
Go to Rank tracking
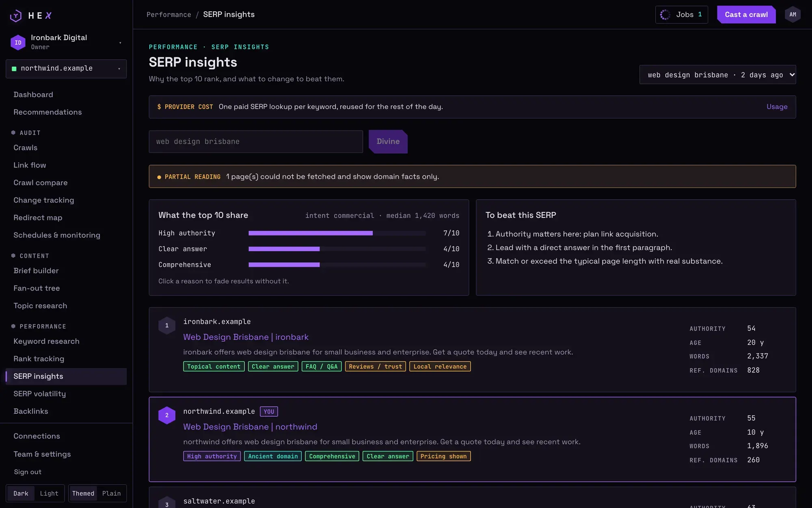click(x=66, y=359)
